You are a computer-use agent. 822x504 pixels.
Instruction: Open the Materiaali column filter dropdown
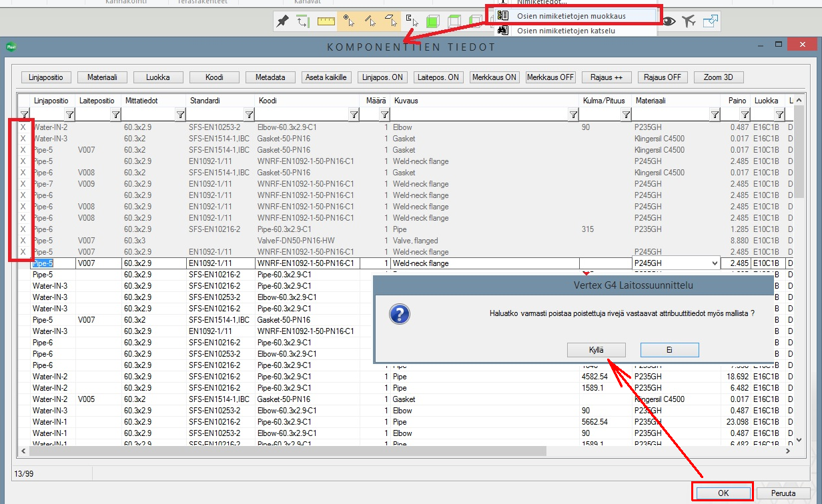tap(715, 115)
